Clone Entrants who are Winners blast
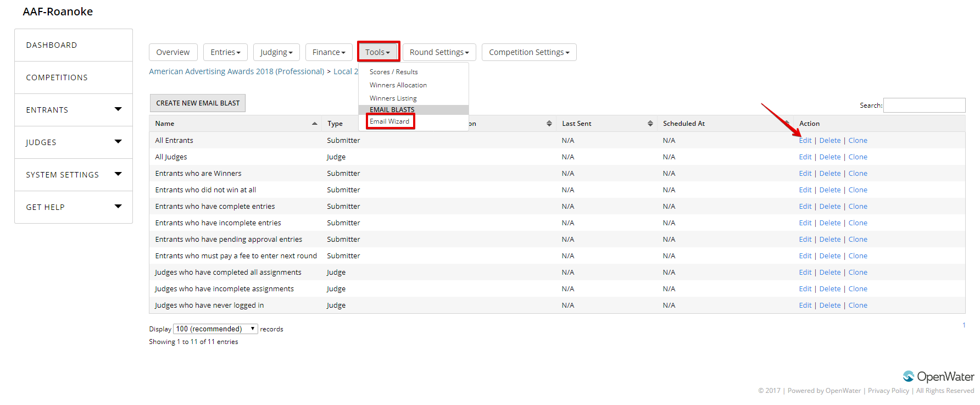Screen dimensions: 980x405 pyautogui.click(x=858, y=174)
